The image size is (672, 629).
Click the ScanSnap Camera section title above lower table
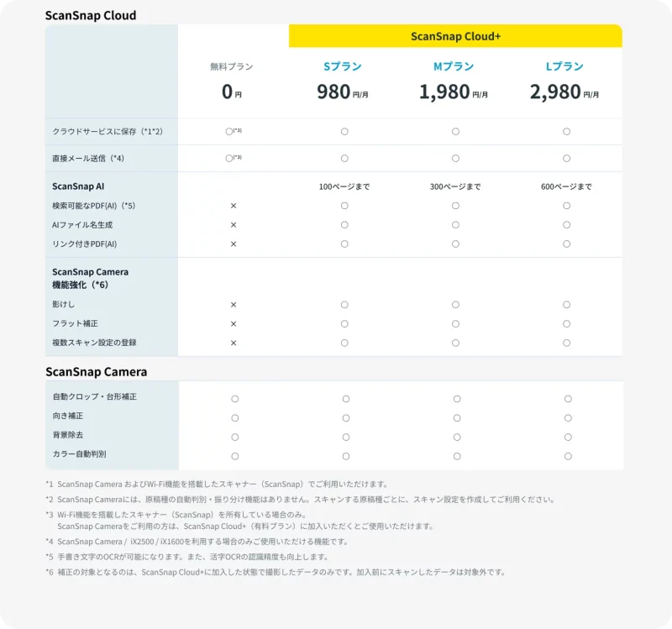click(97, 371)
